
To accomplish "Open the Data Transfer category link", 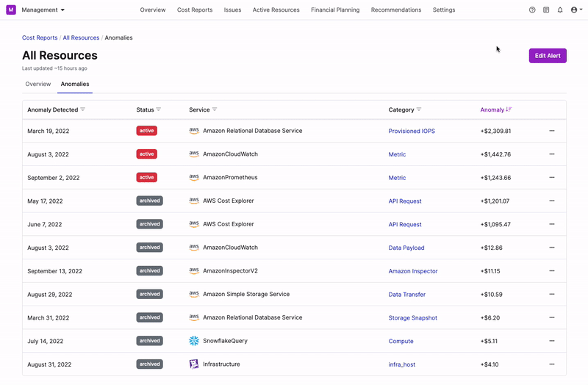I will pyautogui.click(x=407, y=295).
